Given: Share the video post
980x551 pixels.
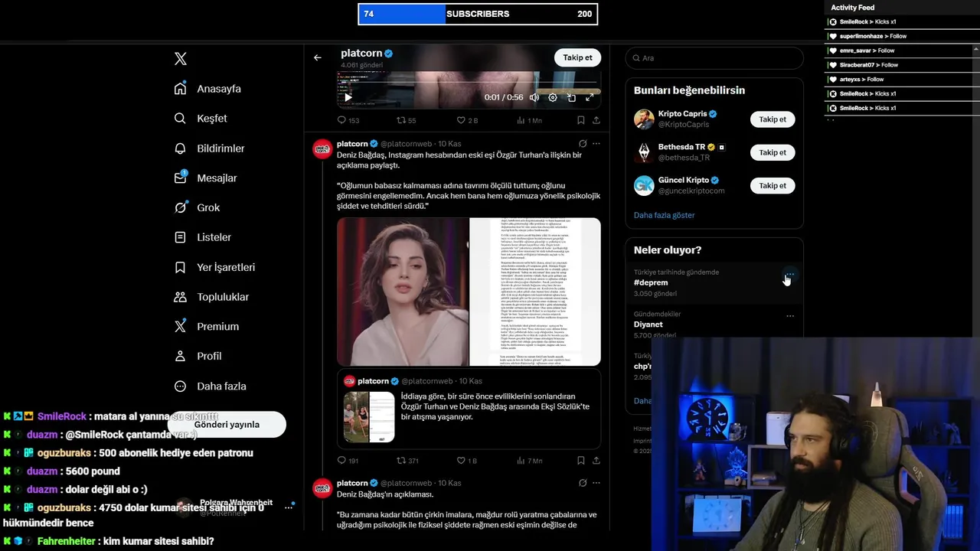Looking at the screenshot, I should point(596,120).
